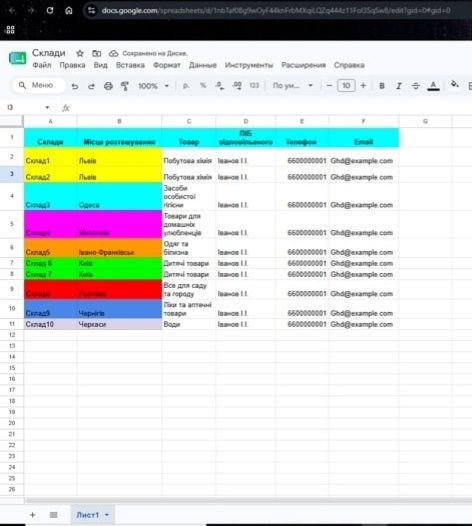The image size is (472, 526).
Task: Redo the last action
Action: (91, 86)
